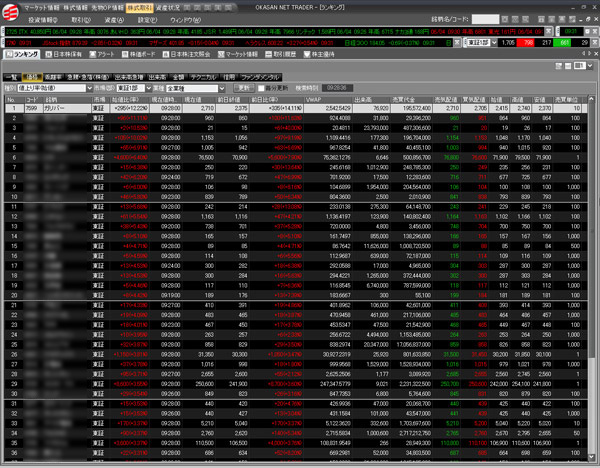Select the マーケット情報 top category
Viewport: 600px width, 468px height.
click(42, 8)
